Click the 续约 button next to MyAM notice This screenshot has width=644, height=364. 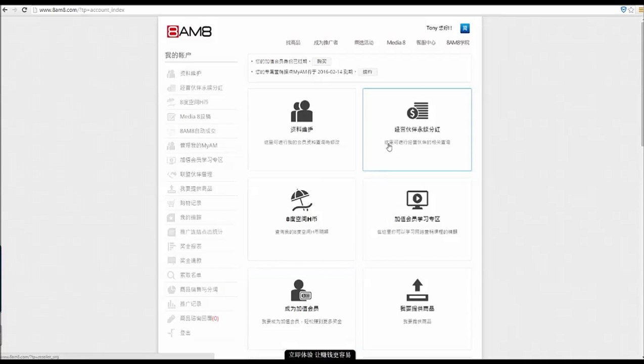[x=367, y=72]
